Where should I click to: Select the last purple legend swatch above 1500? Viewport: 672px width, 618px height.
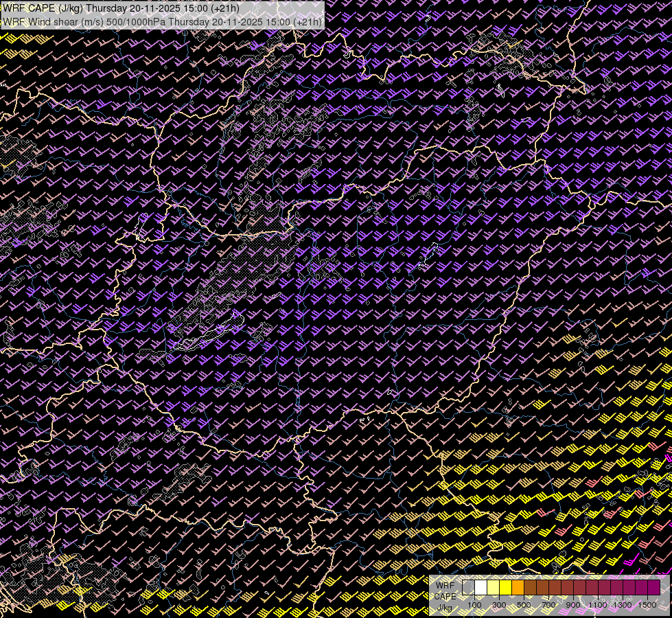click(654, 588)
